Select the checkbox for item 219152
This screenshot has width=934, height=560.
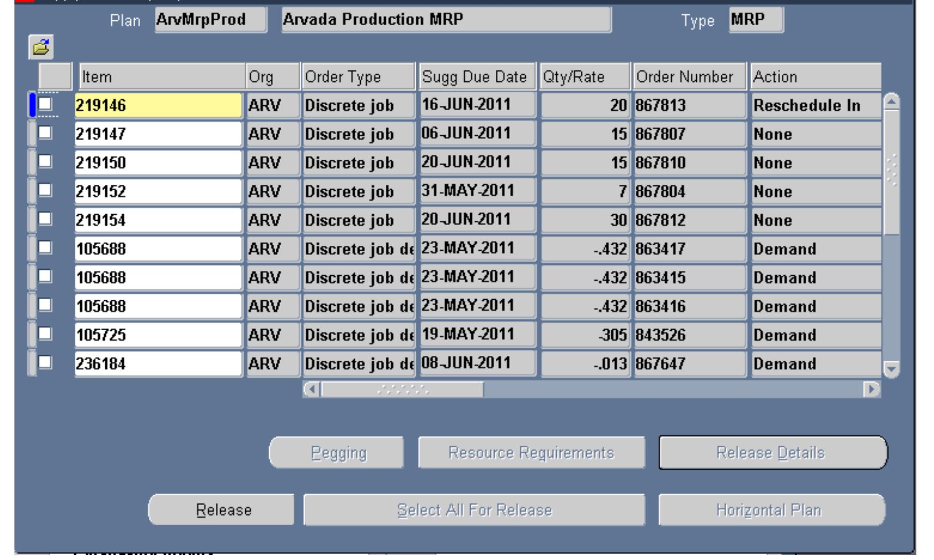(x=45, y=190)
